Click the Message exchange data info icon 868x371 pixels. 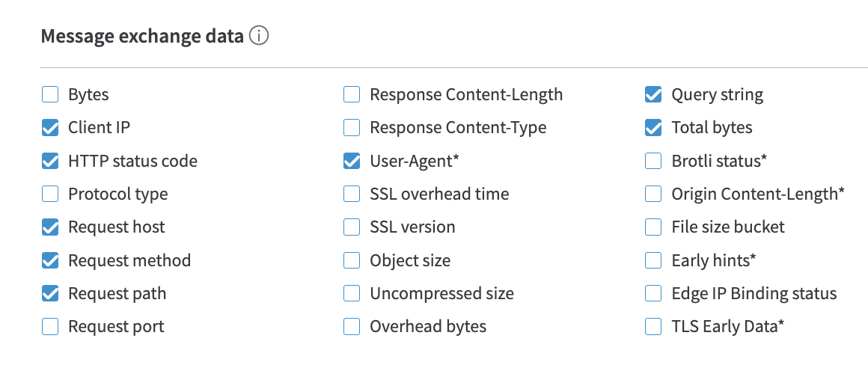point(258,37)
